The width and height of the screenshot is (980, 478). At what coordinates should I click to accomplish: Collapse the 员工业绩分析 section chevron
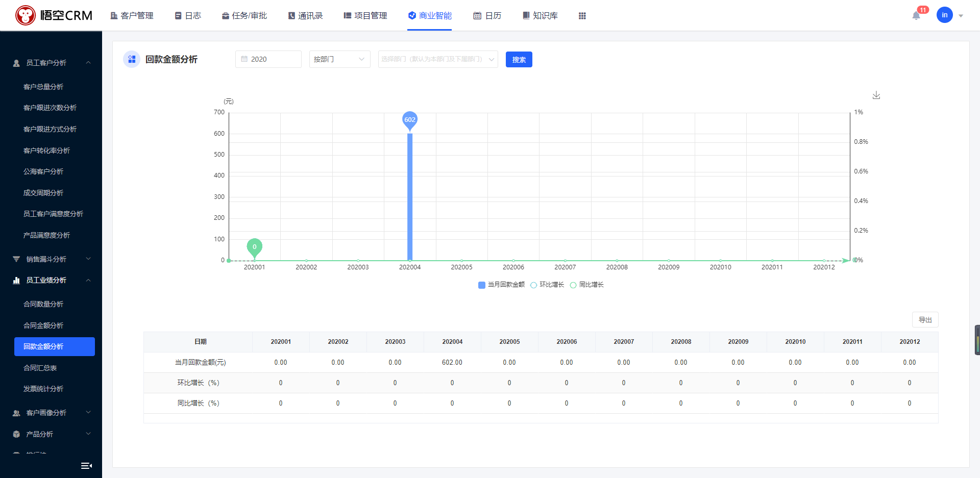(x=88, y=280)
